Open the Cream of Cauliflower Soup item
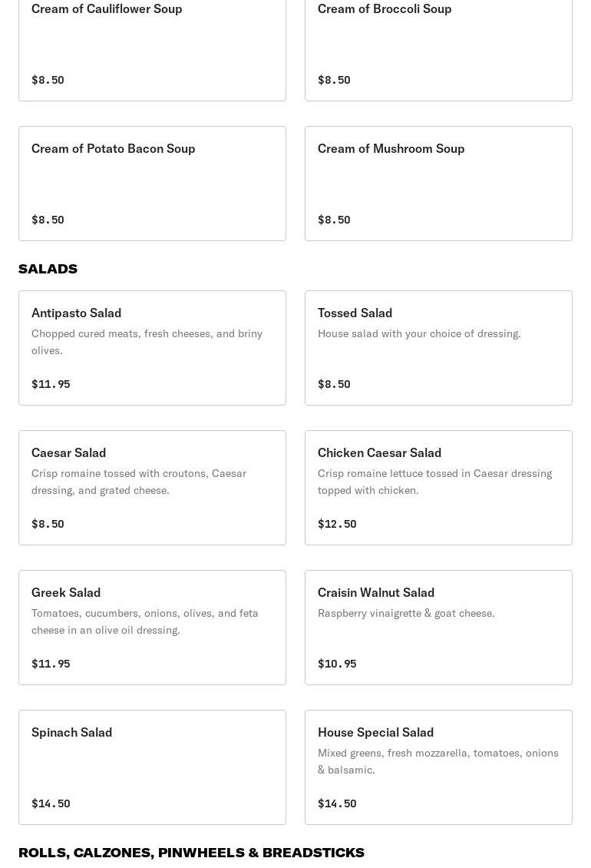This screenshot has height=868, width=591. click(152, 45)
